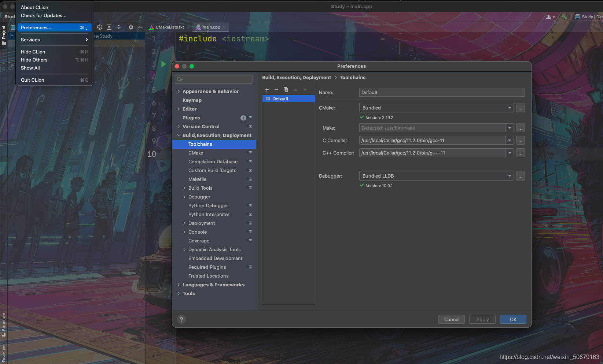This screenshot has height=364, width=603.
Task: Open Services submenu
Action: coord(54,40)
